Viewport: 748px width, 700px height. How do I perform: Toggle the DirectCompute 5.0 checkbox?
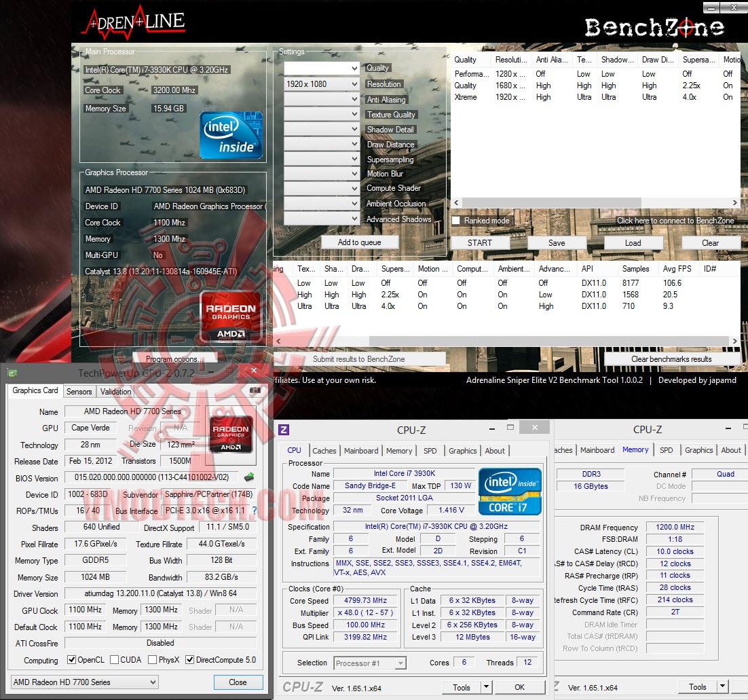190,659
